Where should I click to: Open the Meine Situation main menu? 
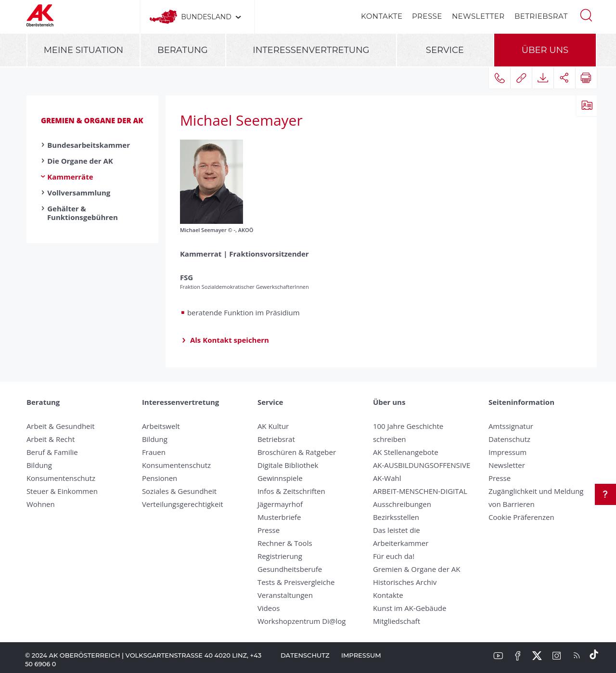[x=83, y=50]
